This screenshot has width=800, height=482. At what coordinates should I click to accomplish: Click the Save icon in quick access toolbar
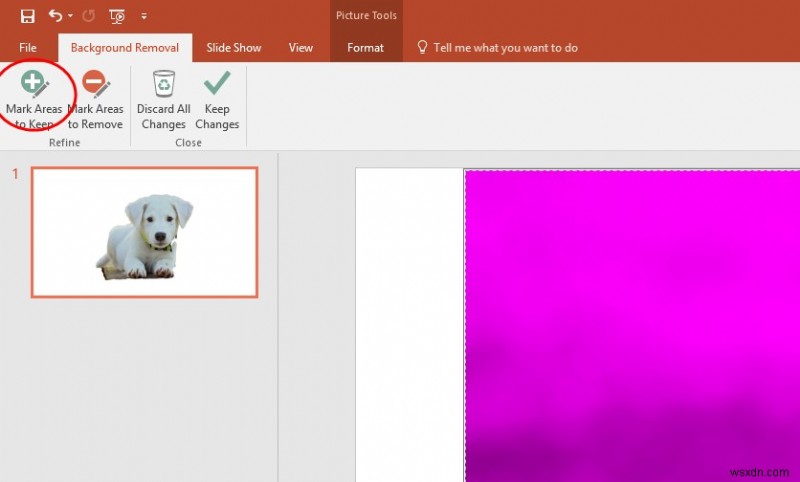[28, 16]
